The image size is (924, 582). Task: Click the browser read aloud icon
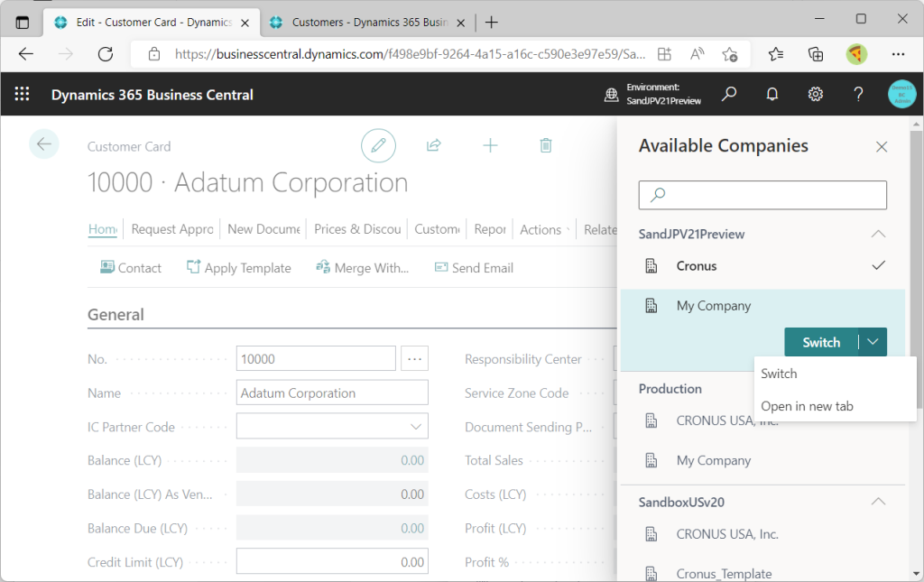coord(698,55)
